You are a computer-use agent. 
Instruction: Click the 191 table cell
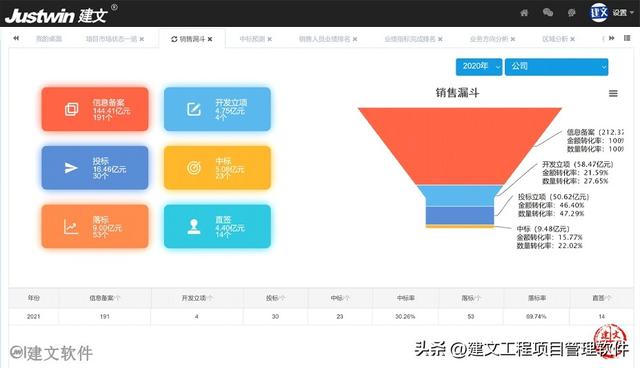point(105,317)
